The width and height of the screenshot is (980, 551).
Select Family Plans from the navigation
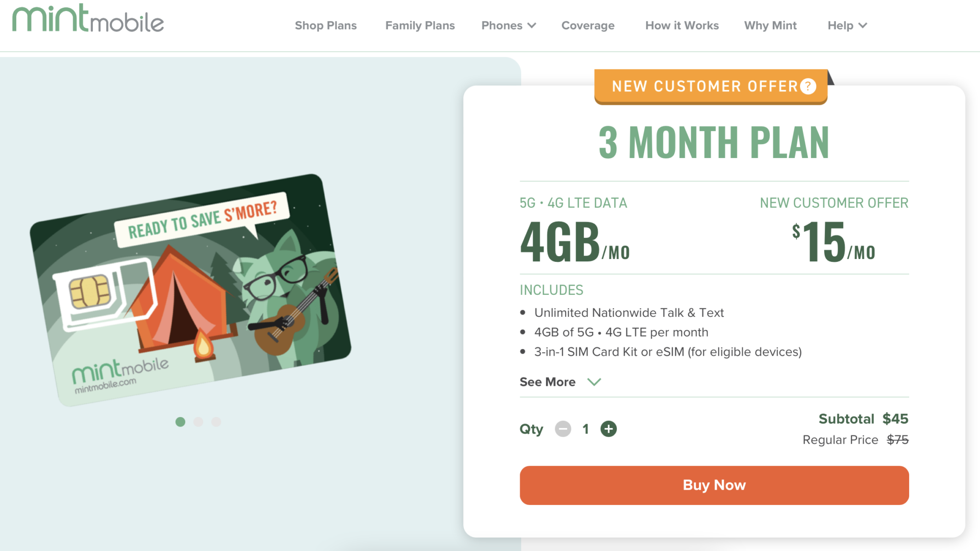(x=420, y=25)
